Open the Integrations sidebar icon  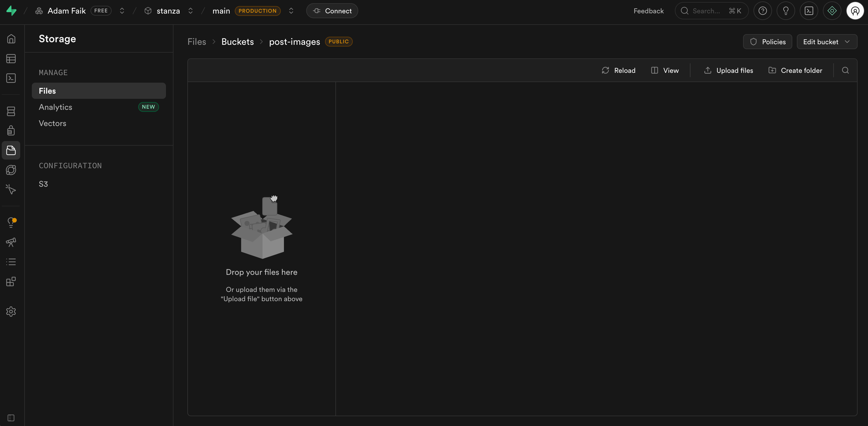tap(11, 281)
